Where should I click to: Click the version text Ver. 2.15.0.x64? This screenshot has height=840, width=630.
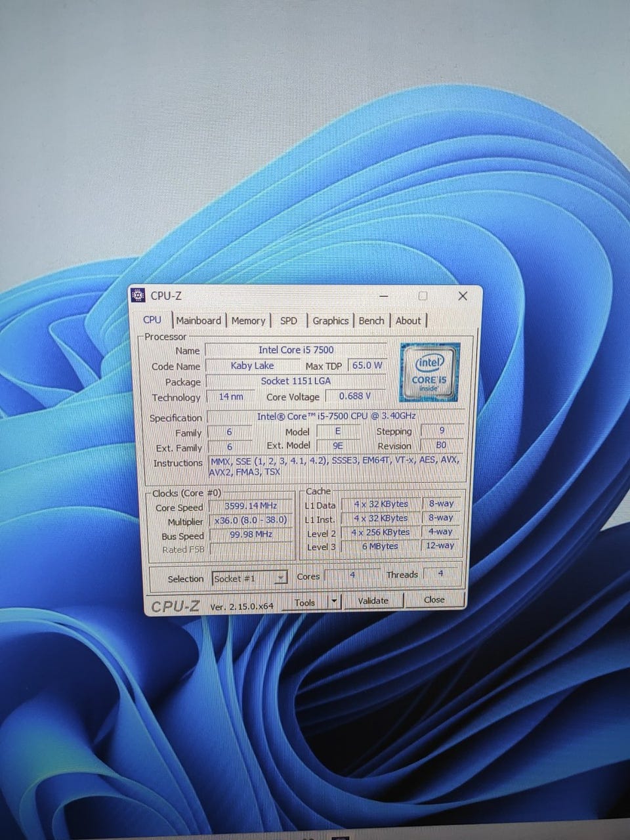tap(241, 606)
